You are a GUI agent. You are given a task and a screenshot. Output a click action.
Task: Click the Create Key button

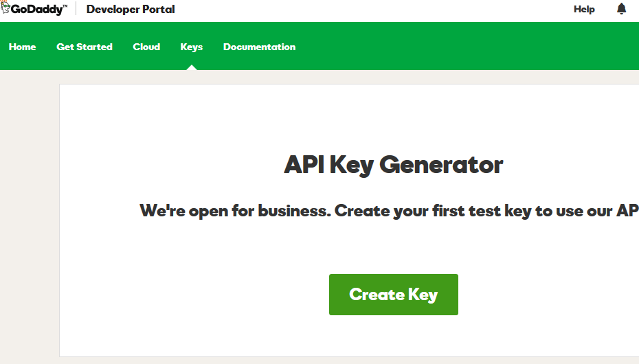[394, 295]
